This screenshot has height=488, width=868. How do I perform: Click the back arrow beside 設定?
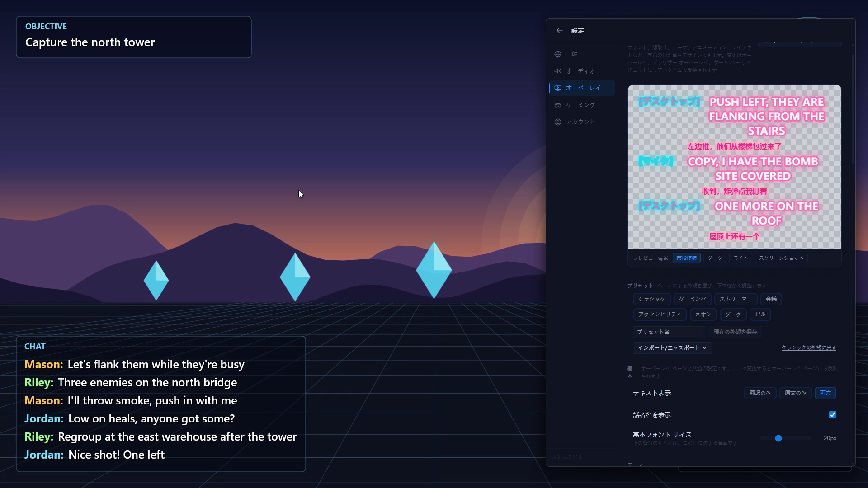click(559, 30)
